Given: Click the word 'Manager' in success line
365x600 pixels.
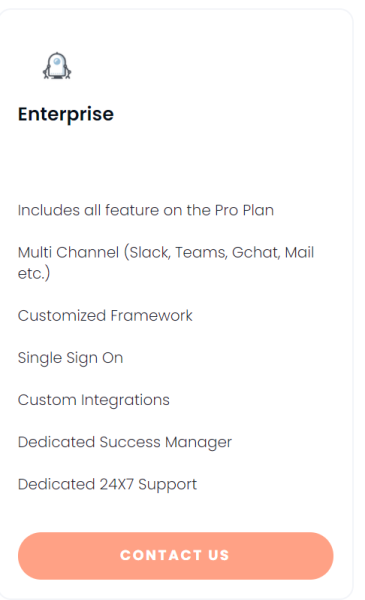Looking at the screenshot, I should (199, 443).
